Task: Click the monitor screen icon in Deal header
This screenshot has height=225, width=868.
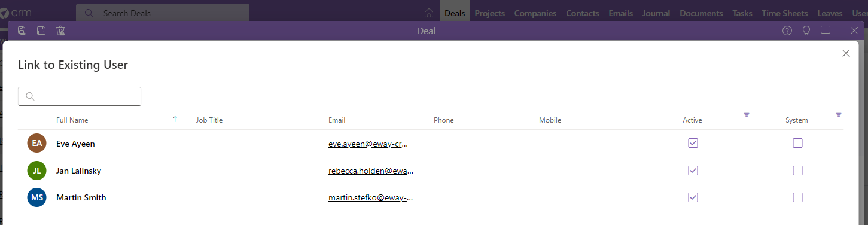Action: (x=826, y=31)
